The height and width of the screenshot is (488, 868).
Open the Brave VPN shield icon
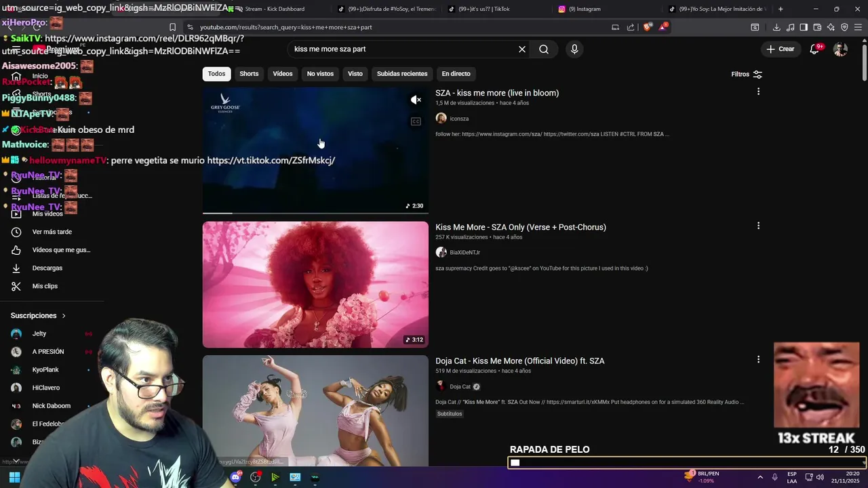tap(844, 27)
